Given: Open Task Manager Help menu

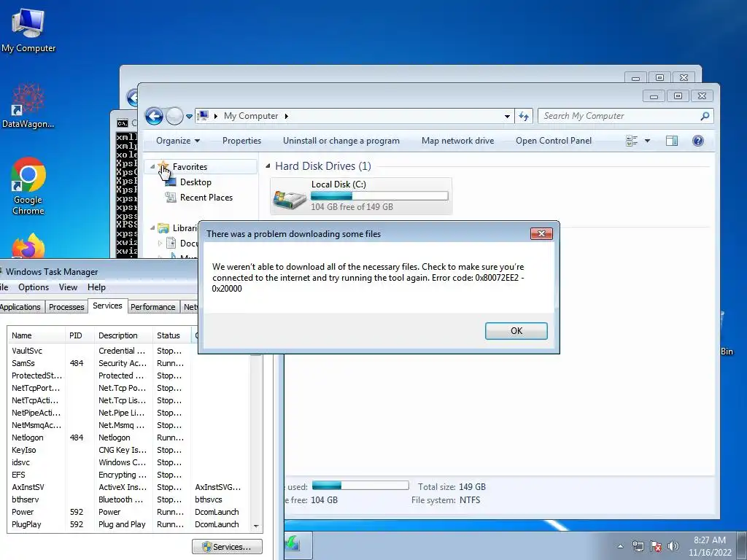Looking at the screenshot, I should [x=96, y=287].
